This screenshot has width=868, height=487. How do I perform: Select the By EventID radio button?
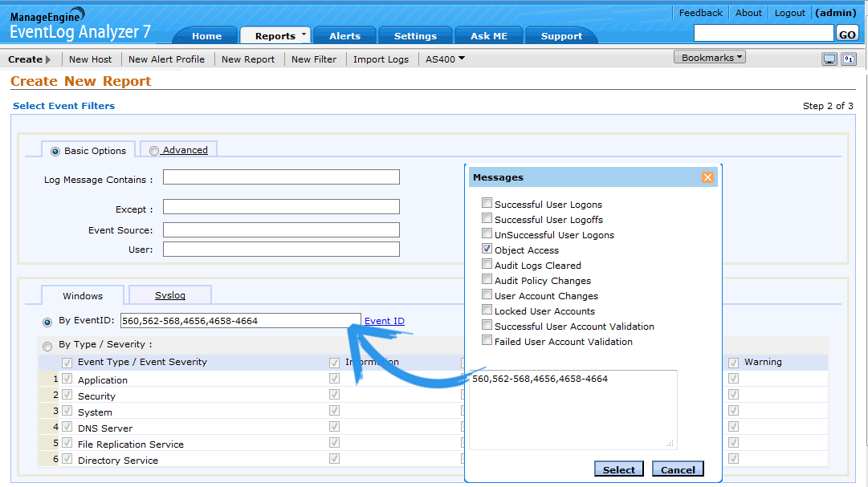pyautogui.click(x=47, y=322)
